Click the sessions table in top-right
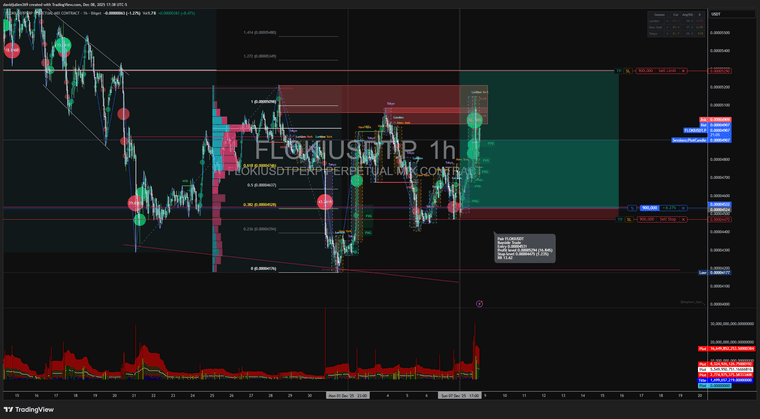The width and height of the screenshot is (760, 419). (675, 25)
